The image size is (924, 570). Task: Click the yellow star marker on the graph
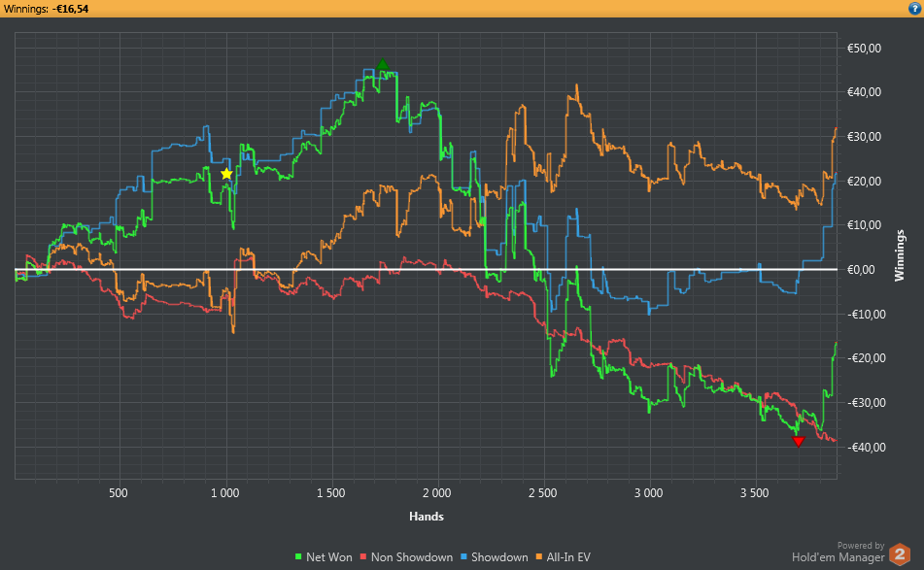pyautogui.click(x=227, y=174)
